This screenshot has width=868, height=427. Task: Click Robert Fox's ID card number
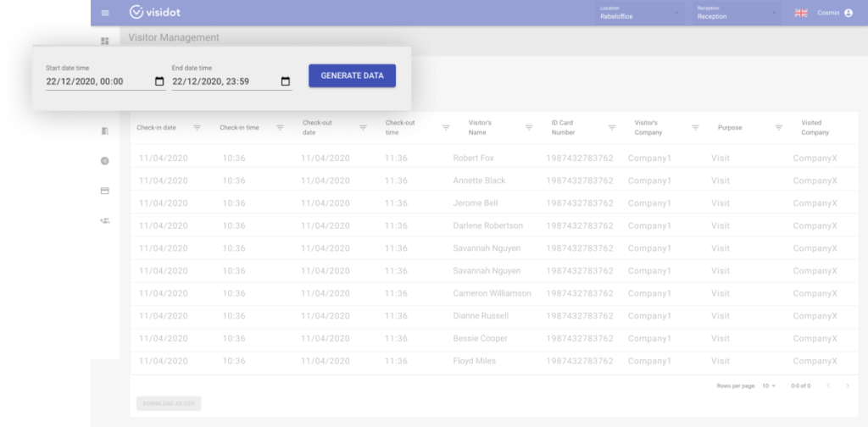click(x=580, y=158)
